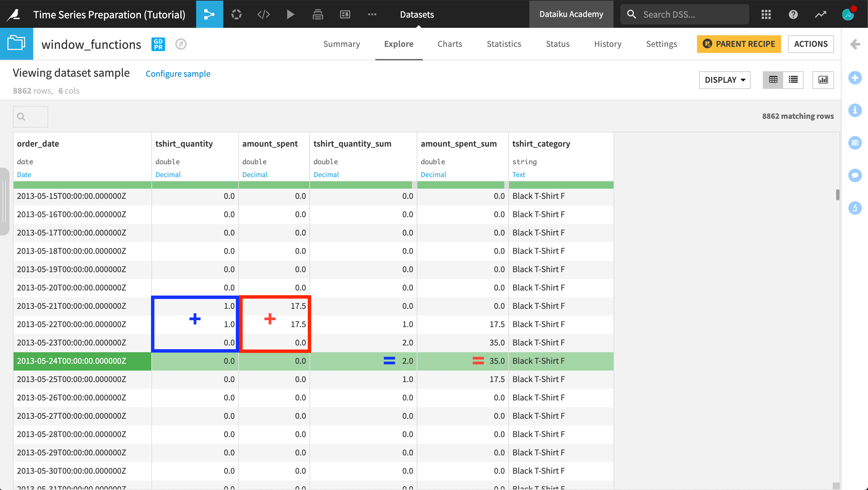Click the ACTIONS button
Screen dimensions: 868x490
click(811, 44)
